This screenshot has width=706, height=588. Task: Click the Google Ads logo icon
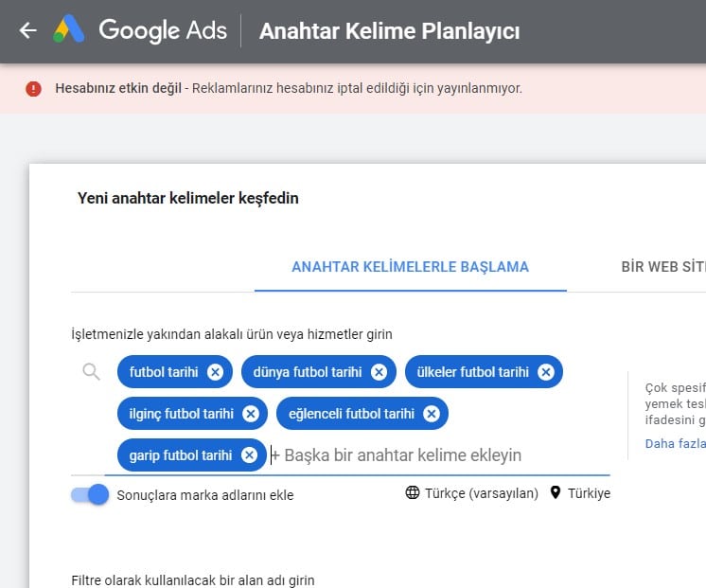coord(68,29)
